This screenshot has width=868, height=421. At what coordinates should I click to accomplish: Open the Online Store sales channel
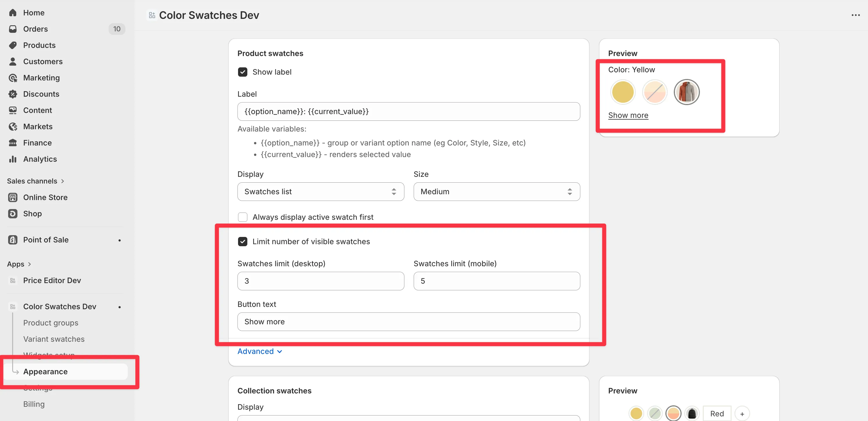[46, 197]
